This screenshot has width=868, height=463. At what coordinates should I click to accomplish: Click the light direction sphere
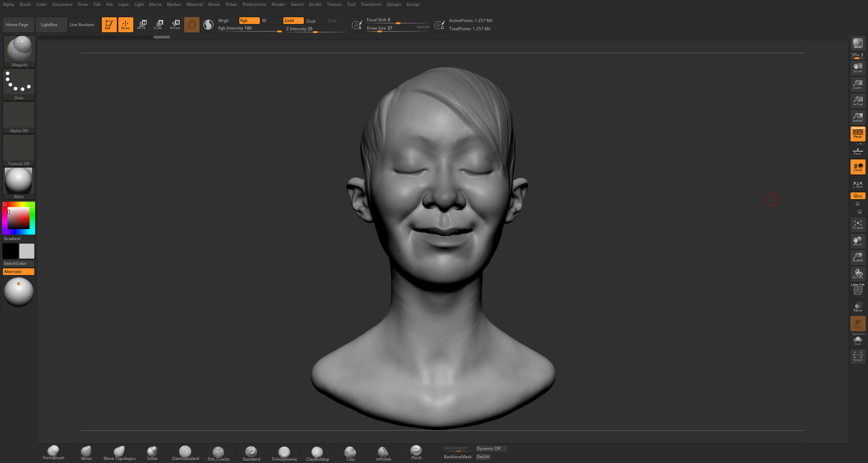[x=19, y=292]
